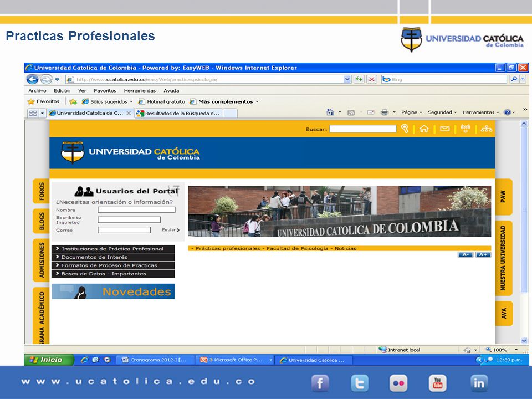The width and height of the screenshot is (532, 399).
Task: Click the broadcast signal icon in website header
Action: tap(465, 129)
